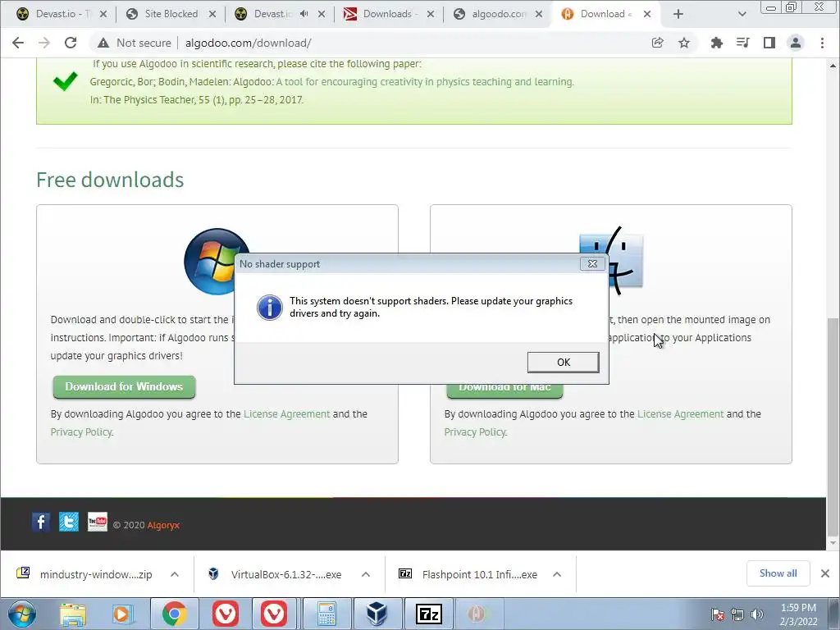Click the Download for Windows button
This screenshot has width=840, height=630.
[x=124, y=387]
